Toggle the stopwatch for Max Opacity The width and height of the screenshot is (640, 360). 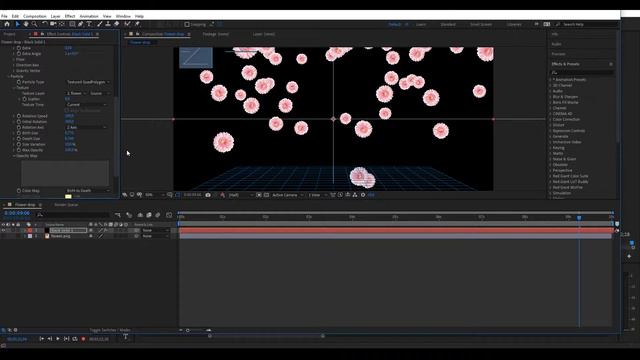tap(19, 150)
